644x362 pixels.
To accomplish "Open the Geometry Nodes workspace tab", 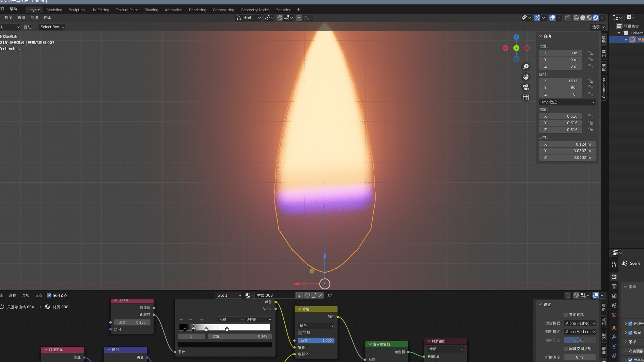I will 255,10.
